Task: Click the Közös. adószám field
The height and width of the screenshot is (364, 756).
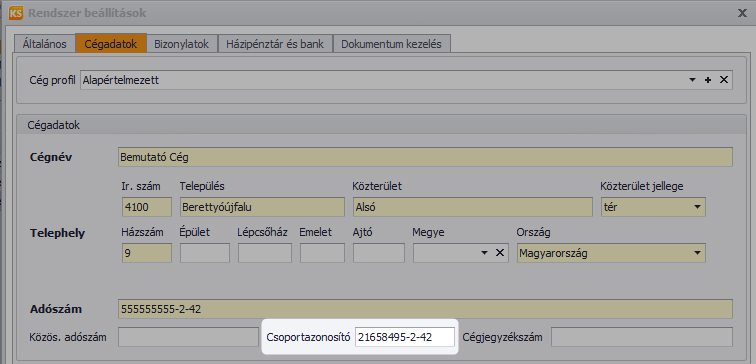Action: pyautogui.click(x=189, y=337)
